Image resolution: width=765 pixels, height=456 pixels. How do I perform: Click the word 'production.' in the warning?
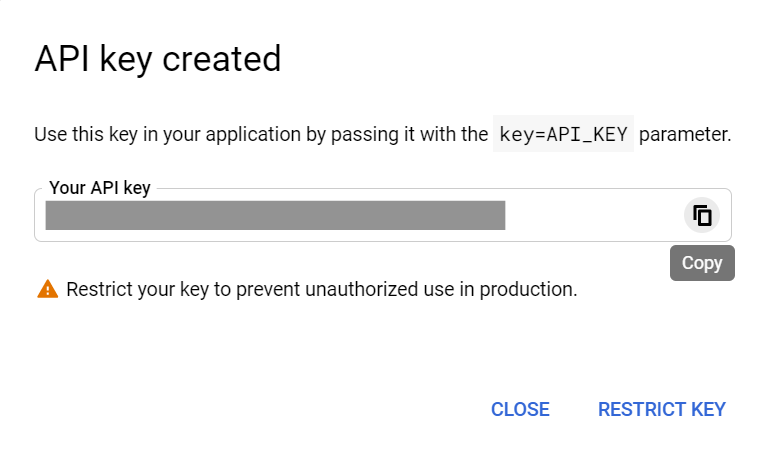coord(528,289)
